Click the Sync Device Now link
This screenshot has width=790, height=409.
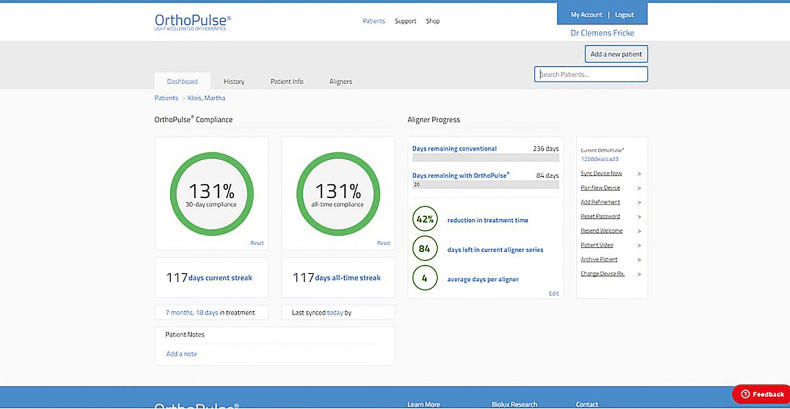pyautogui.click(x=601, y=173)
